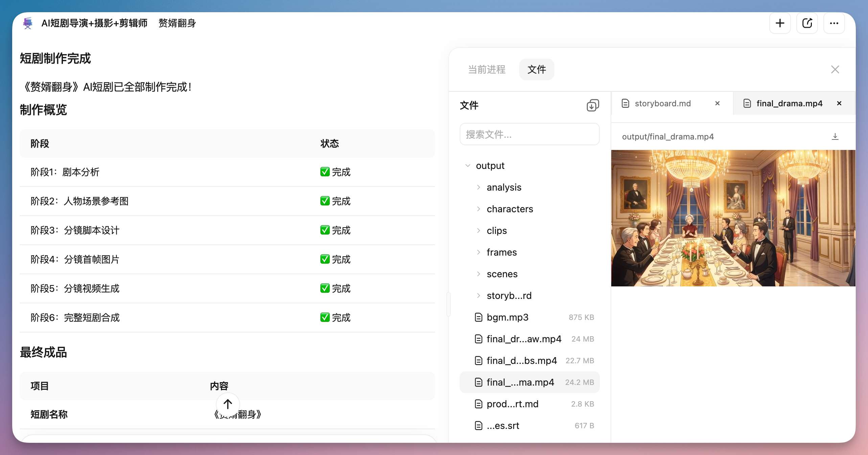
Task: Click document icon on final_drama.mp4 tab
Action: coord(747,103)
